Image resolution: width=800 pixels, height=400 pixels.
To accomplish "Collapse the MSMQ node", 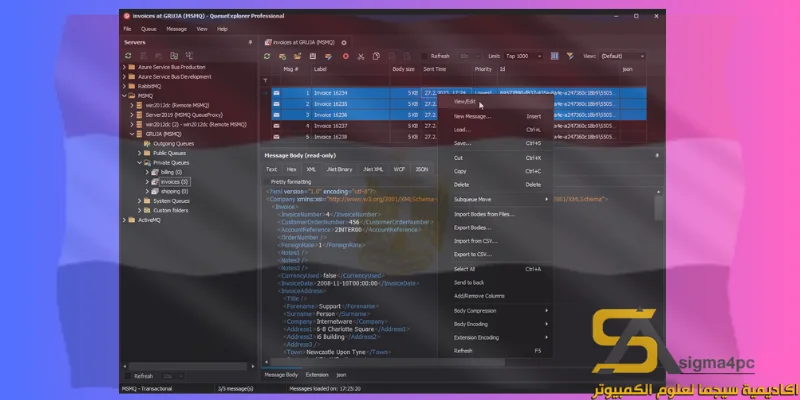I will (124, 96).
